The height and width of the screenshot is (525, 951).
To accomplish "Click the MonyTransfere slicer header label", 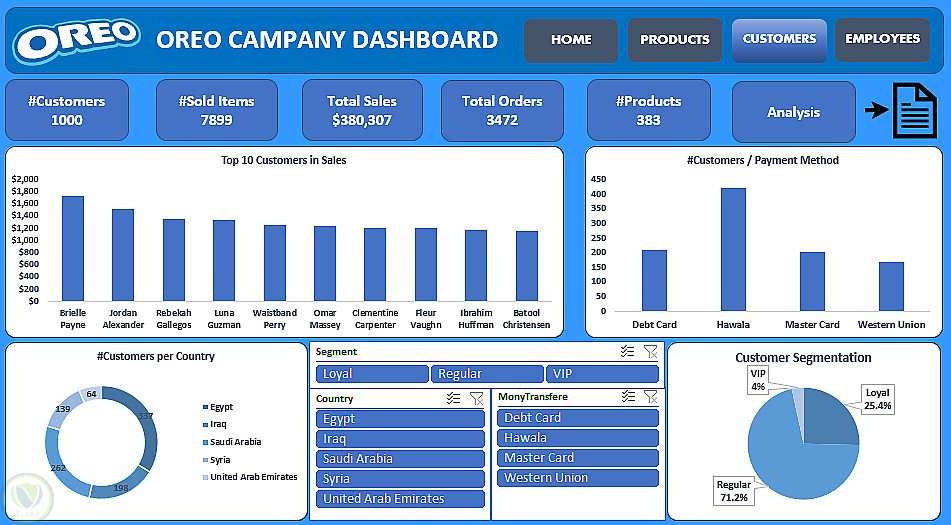I will (533, 397).
